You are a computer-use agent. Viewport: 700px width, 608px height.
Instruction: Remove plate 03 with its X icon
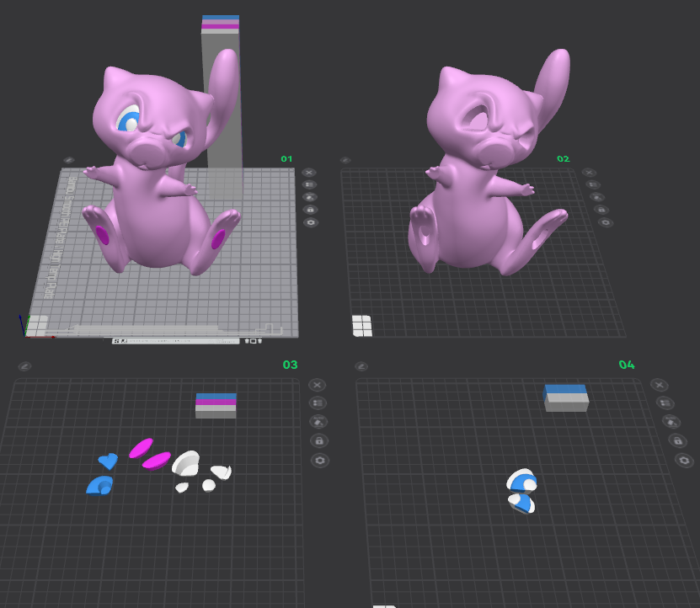pyautogui.click(x=317, y=385)
